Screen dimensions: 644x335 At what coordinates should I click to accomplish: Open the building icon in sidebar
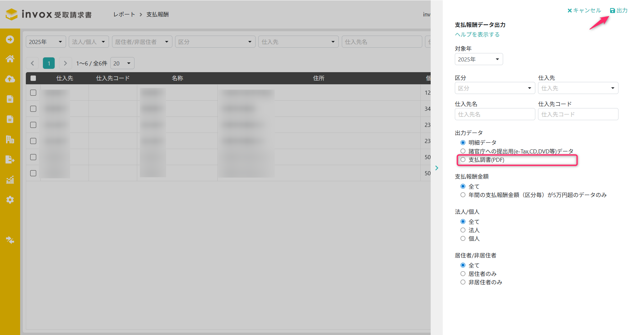[x=10, y=139]
